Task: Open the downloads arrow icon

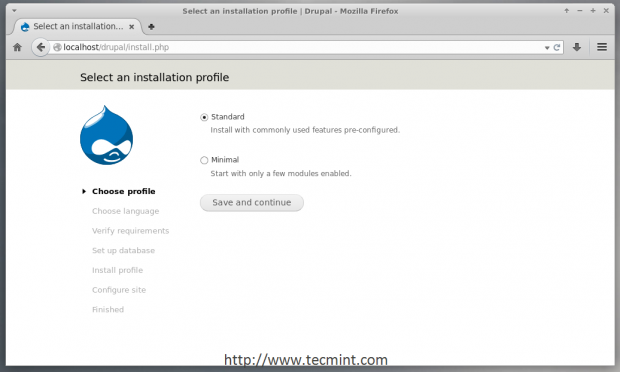Action: (577, 47)
